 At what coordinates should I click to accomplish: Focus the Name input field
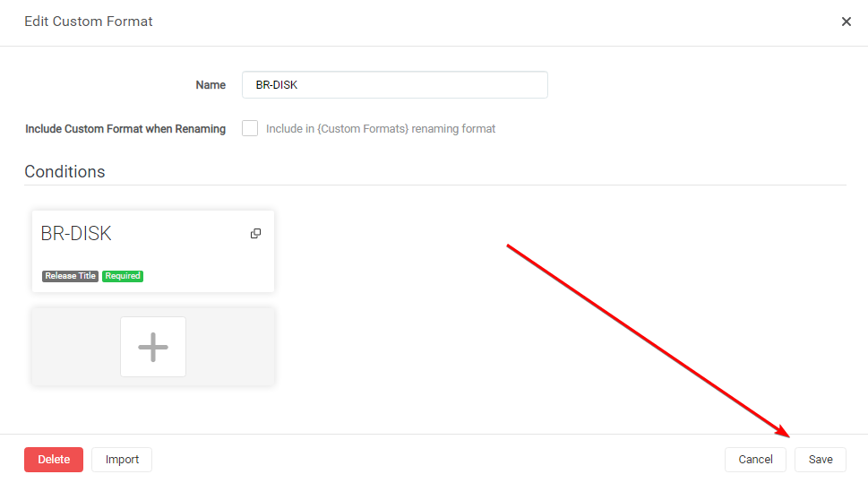pos(394,85)
